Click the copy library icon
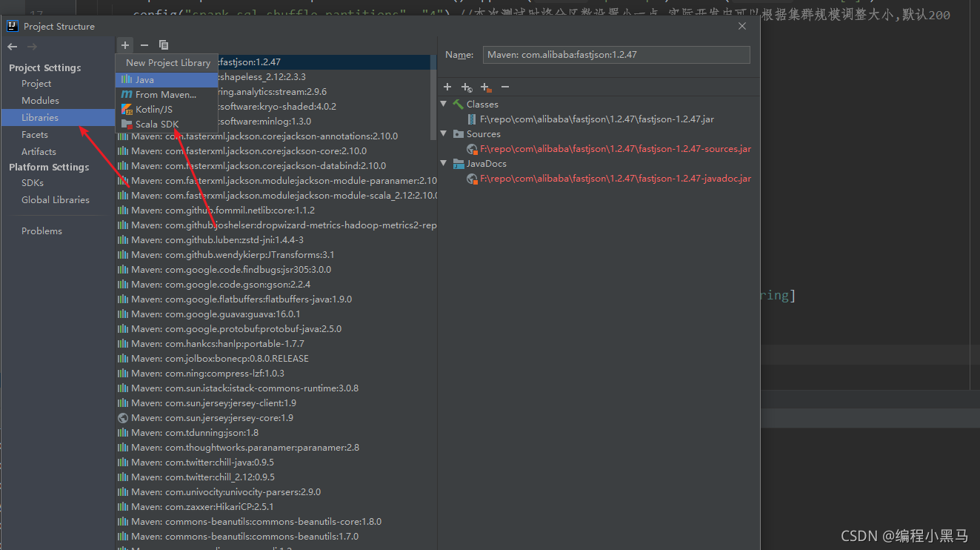Viewport: 980px width, 550px height. pyautogui.click(x=164, y=45)
